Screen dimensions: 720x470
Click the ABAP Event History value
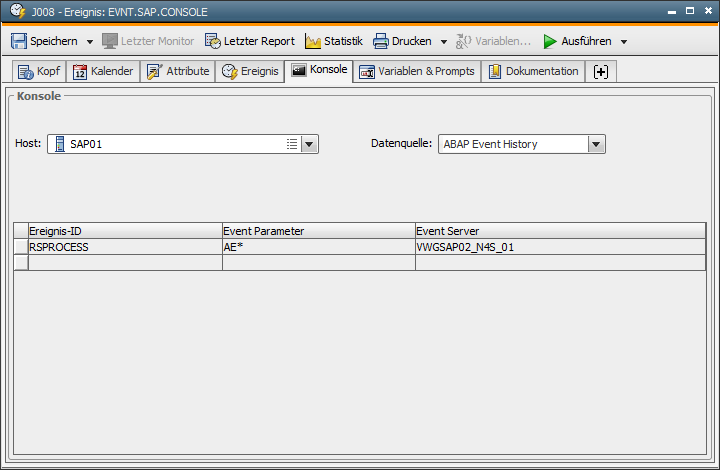490,144
